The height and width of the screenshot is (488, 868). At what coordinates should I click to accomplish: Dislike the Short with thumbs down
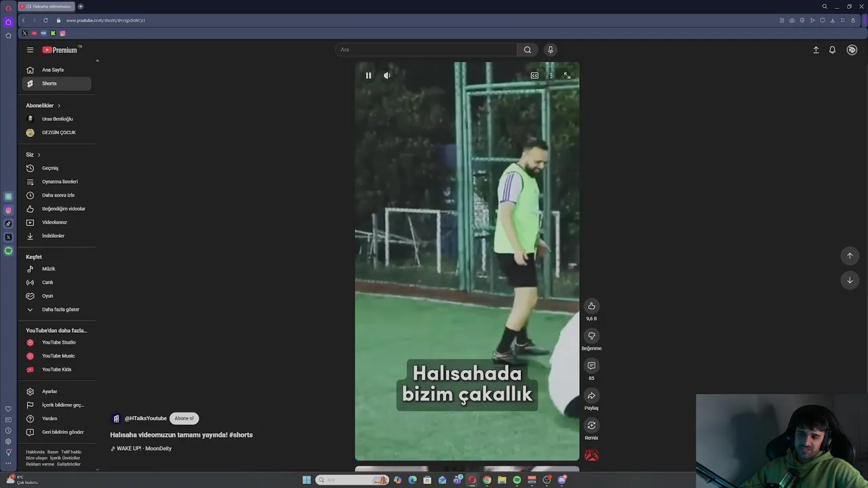pos(591,335)
